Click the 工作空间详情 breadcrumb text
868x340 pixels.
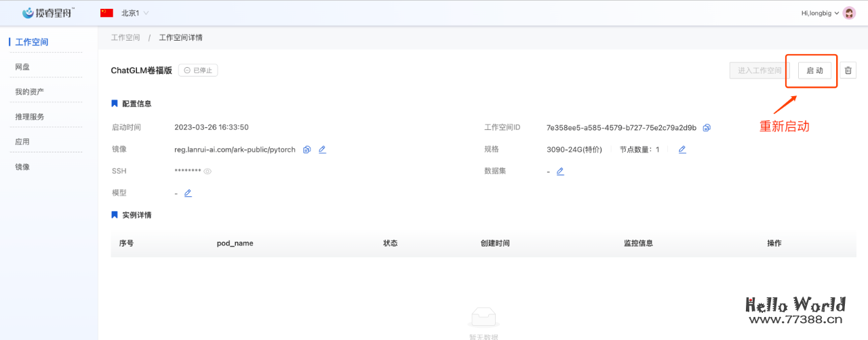[x=180, y=37]
